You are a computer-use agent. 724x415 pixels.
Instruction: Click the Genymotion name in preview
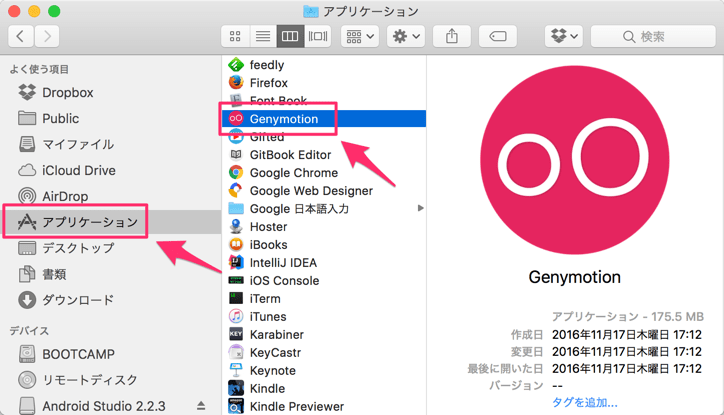[574, 277]
